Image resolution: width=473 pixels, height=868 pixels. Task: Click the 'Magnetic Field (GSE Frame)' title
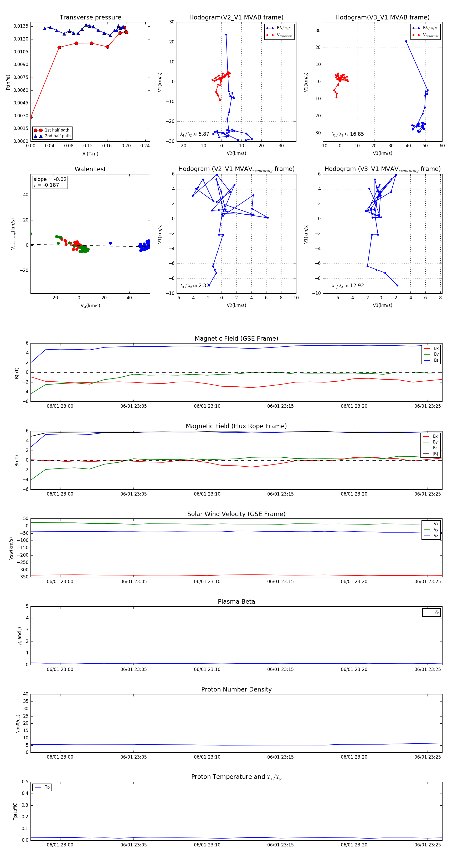(x=236, y=339)
